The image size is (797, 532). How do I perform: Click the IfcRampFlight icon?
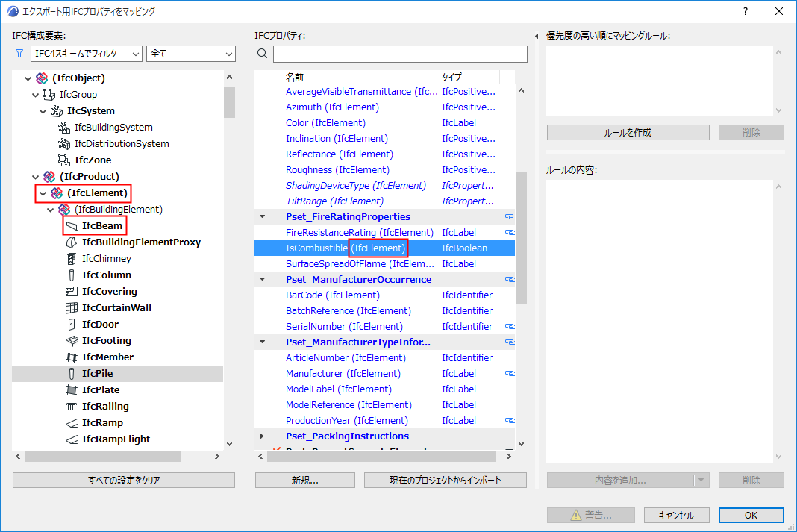coord(72,439)
